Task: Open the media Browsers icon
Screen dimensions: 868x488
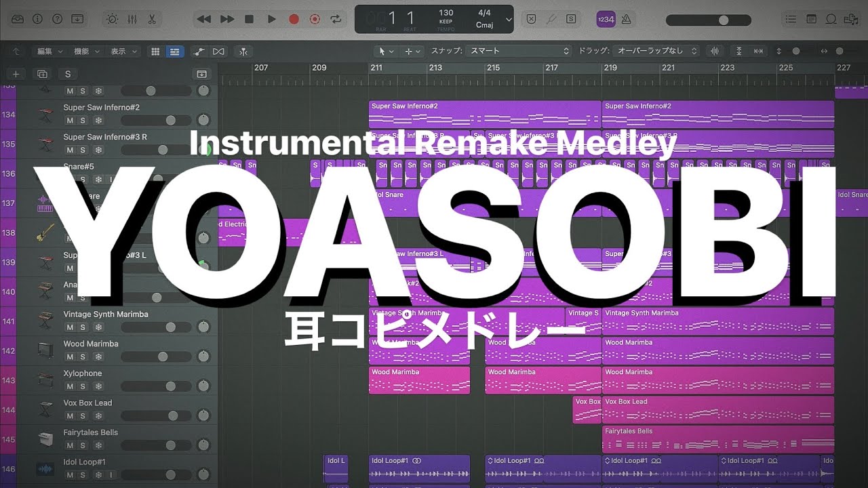Action: click(850, 20)
